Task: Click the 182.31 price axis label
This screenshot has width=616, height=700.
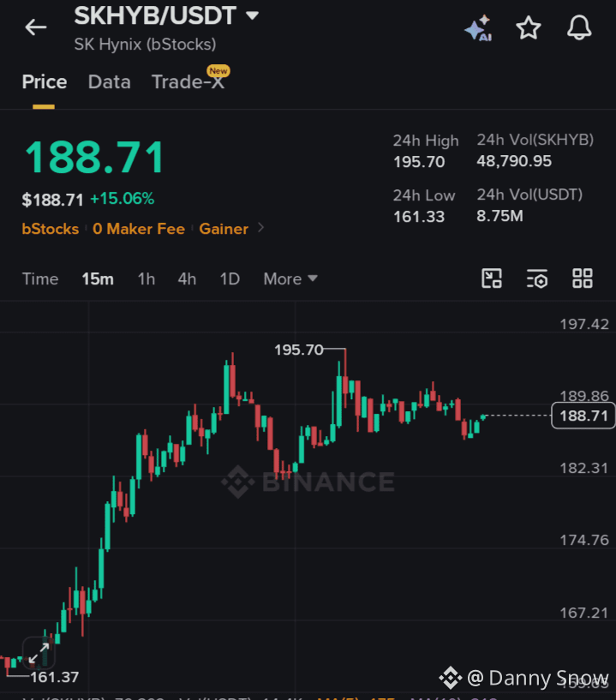Action: pos(584,469)
